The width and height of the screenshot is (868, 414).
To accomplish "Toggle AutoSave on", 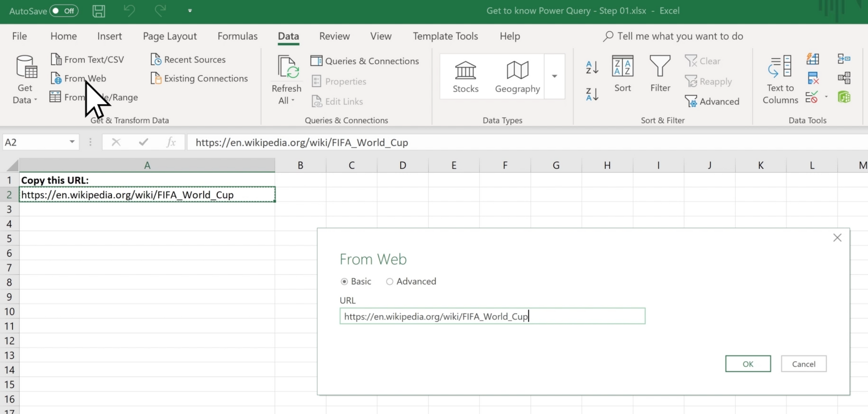I will click(63, 11).
